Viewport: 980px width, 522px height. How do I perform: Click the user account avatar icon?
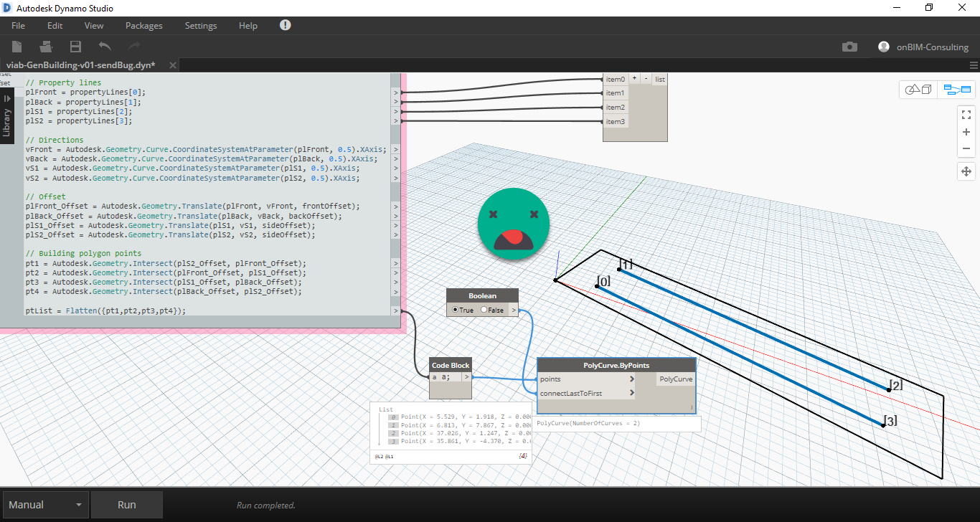tap(884, 47)
